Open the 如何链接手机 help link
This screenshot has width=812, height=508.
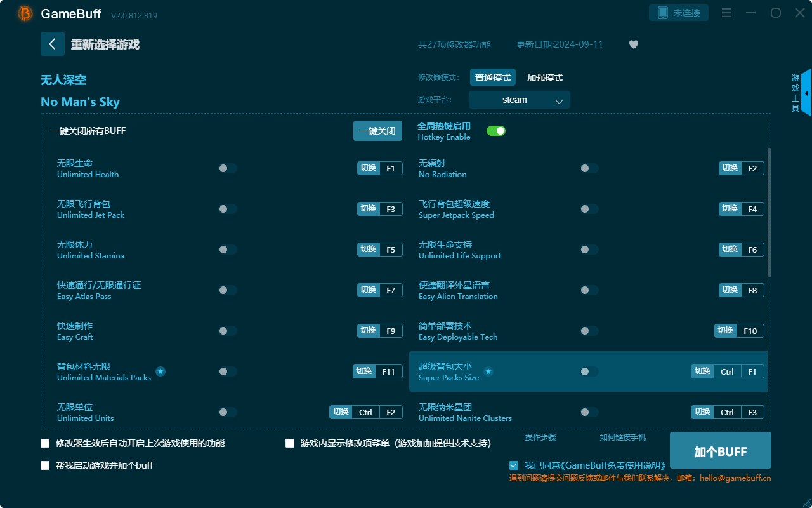pos(622,437)
